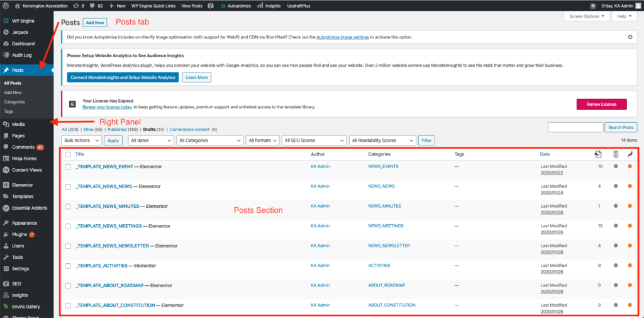The height and width of the screenshot is (318, 644).
Task: Open the Plugins icon in the sidebar
Action: click(6, 234)
